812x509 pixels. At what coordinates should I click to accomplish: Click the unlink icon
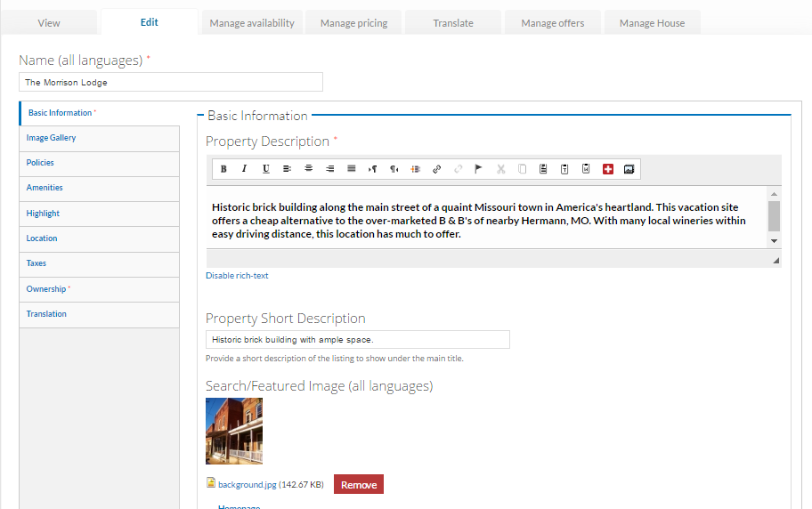click(458, 169)
